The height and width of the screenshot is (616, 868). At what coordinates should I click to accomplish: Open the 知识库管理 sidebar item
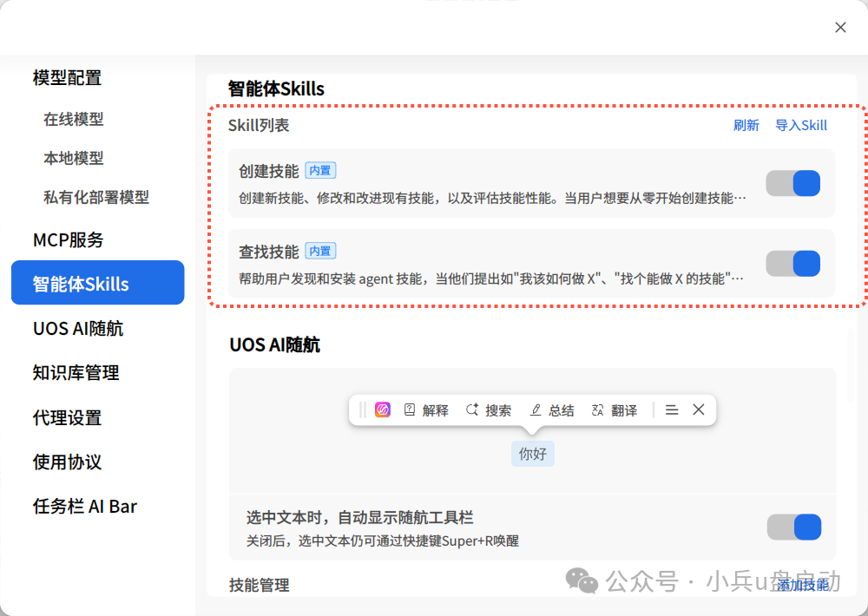pos(75,373)
